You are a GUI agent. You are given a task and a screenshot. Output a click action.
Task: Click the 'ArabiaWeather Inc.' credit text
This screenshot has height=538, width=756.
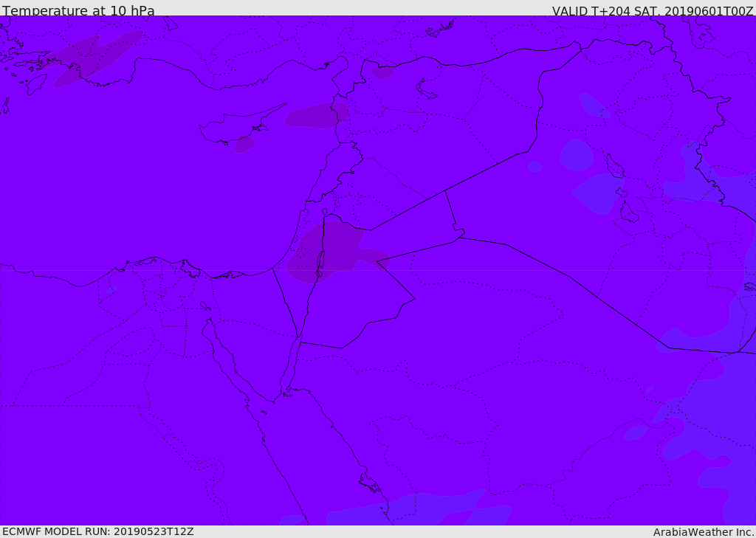(x=704, y=532)
